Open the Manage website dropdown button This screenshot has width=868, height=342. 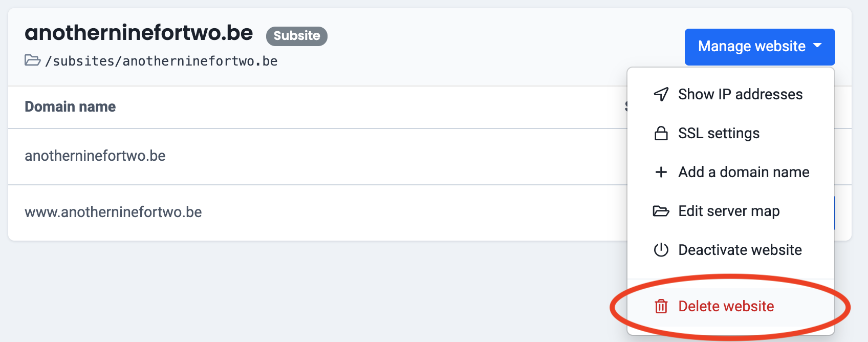coord(751,47)
